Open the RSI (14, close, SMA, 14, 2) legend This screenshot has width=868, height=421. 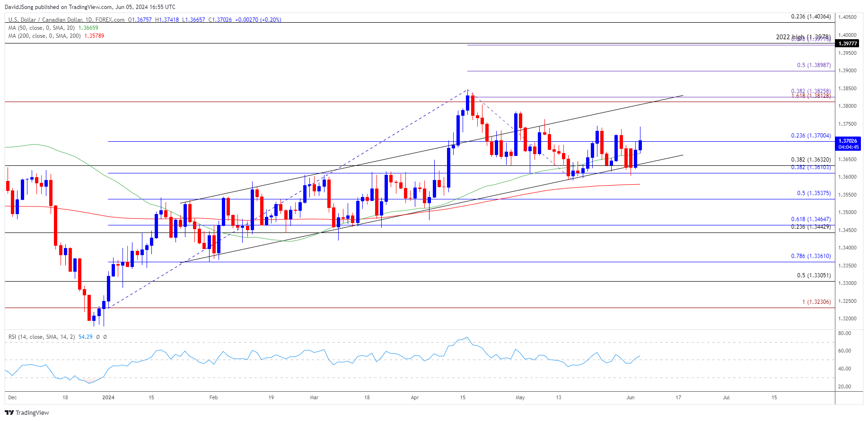pos(42,337)
